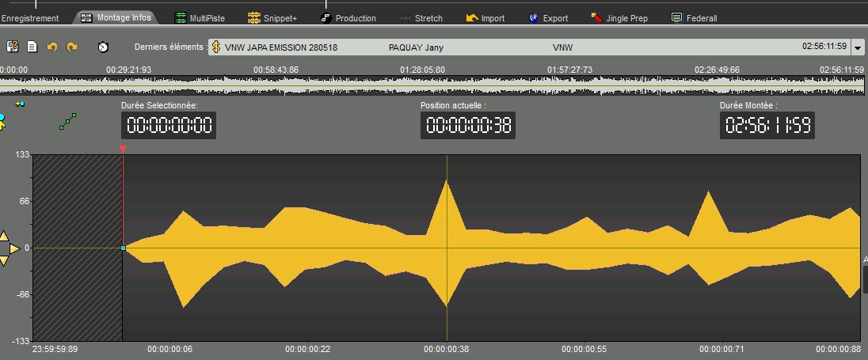Click the orange redo arrow
The height and width of the screenshot is (360, 868).
coord(72,47)
